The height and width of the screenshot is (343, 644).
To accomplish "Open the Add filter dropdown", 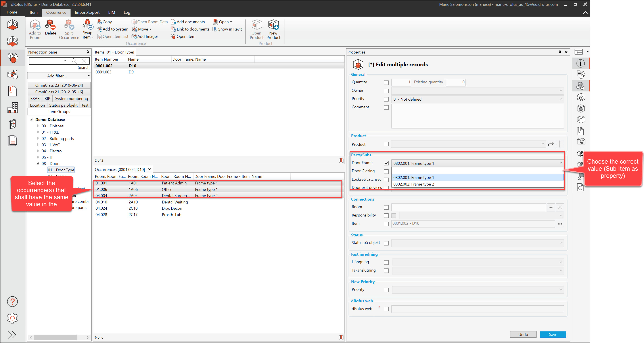I will point(59,76).
